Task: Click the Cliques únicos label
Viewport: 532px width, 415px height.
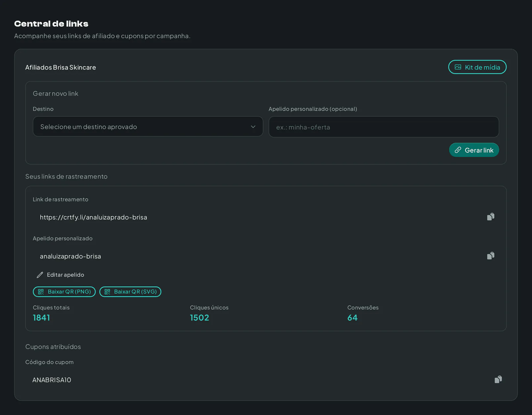Action: point(209,308)
